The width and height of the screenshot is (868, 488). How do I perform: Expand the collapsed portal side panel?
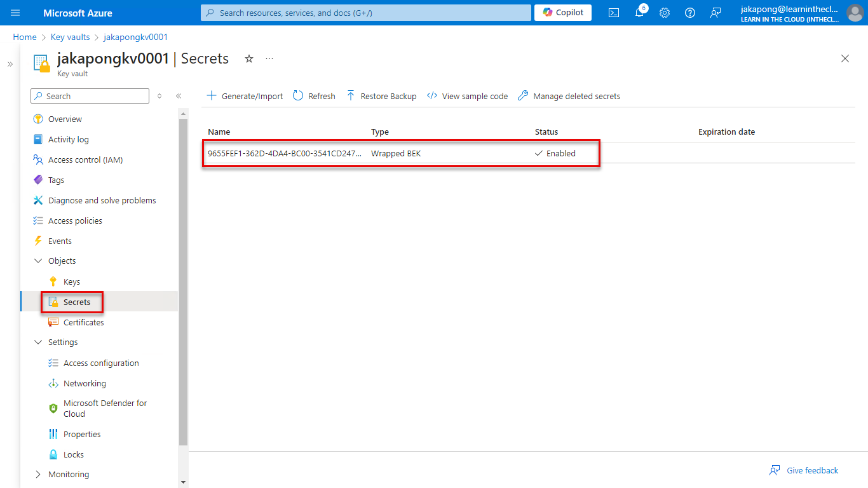(x=10, y=64)
